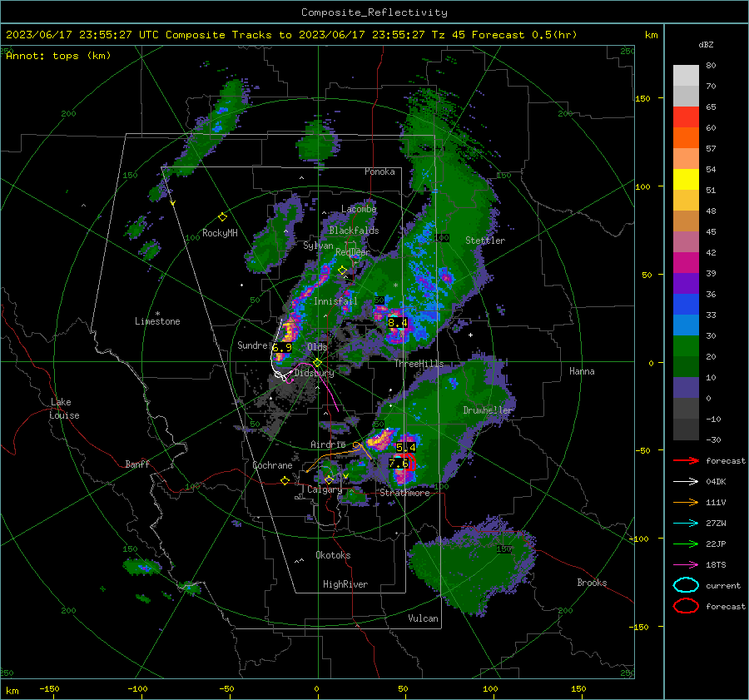Click the Blackfalds town label
749x700 pixels.
point(354,231)
